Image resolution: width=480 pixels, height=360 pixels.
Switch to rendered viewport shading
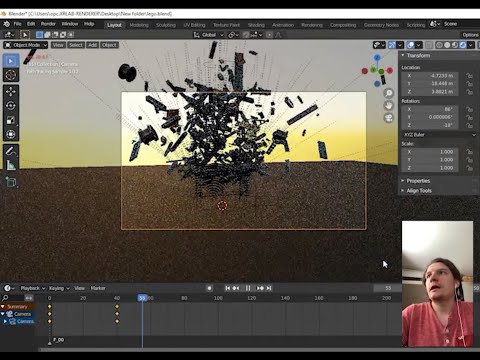[463, 45]
